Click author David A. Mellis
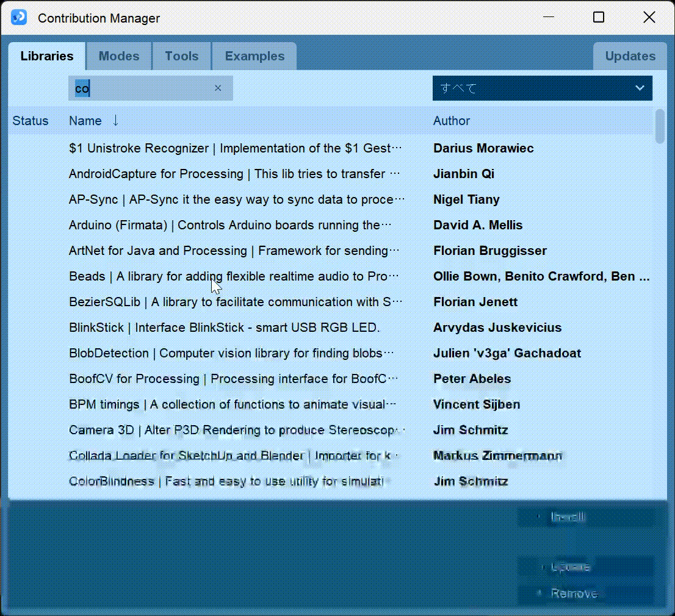Screen dimensions: 675x616 tap(478, 225)
